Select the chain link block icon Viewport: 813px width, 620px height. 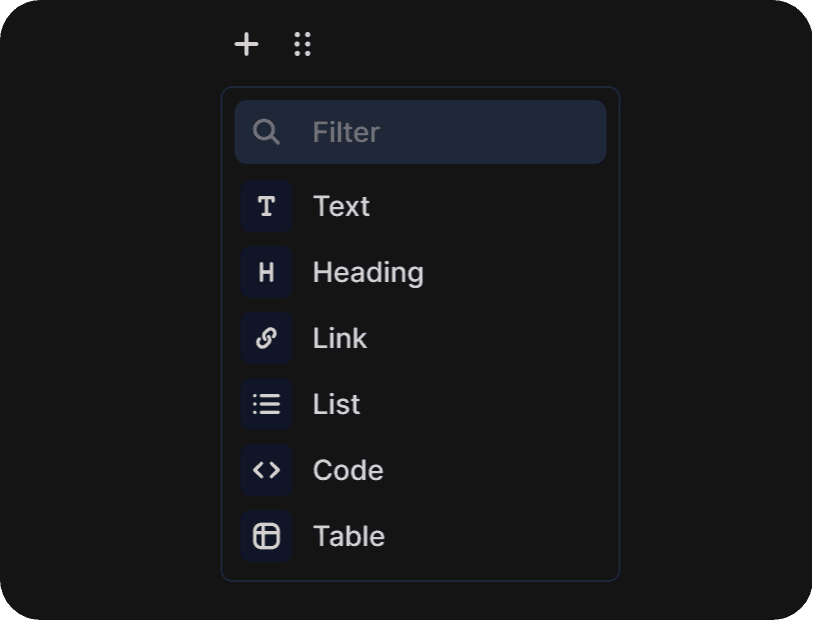pos(267,338)
